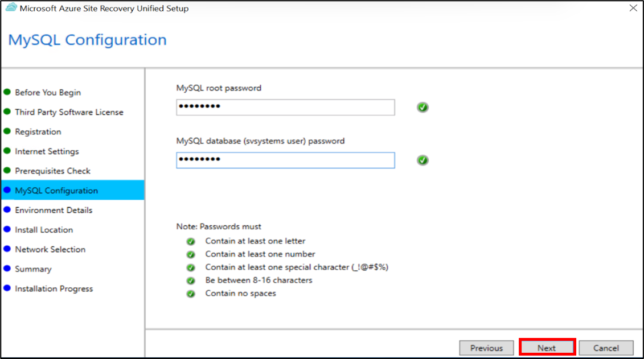Open the Internet Settings step

[47, 151]
